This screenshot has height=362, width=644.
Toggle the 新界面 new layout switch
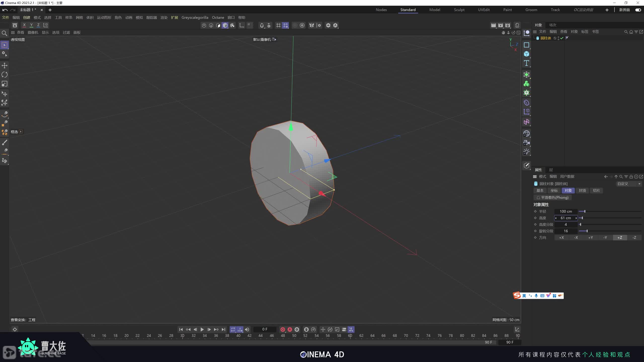[638, 10]
